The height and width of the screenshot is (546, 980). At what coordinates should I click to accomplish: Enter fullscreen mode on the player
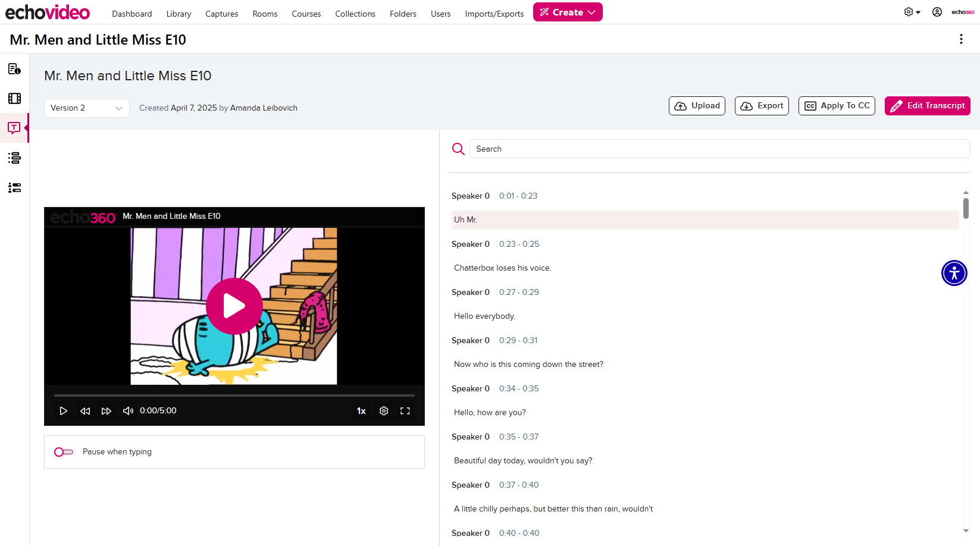point(405,411)
